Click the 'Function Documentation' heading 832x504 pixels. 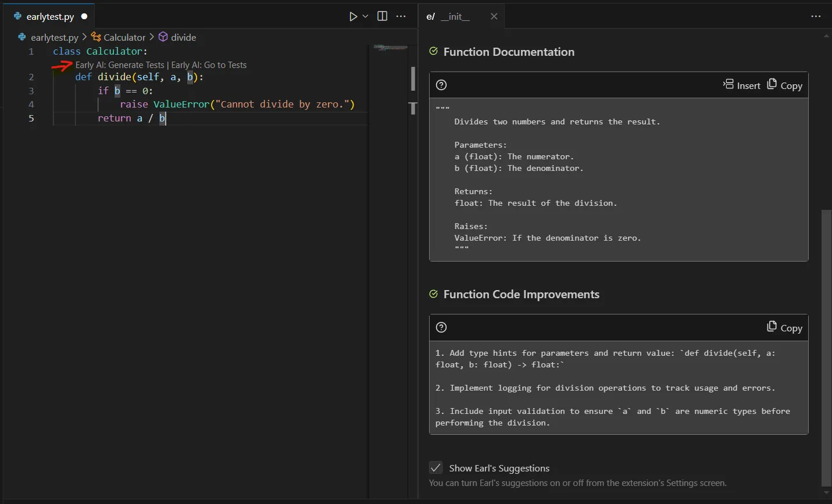coord(509,52)
